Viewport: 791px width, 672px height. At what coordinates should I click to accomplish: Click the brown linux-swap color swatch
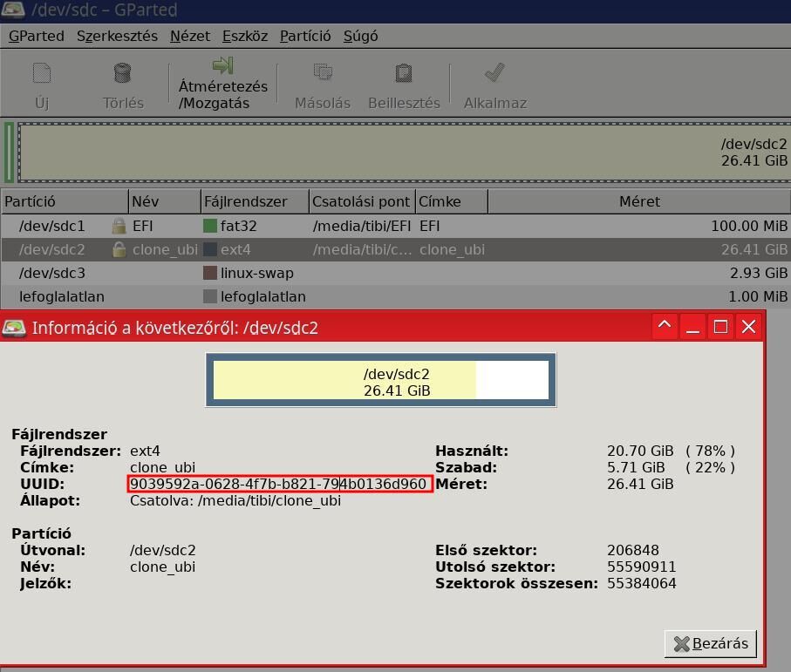click(210, 273)
